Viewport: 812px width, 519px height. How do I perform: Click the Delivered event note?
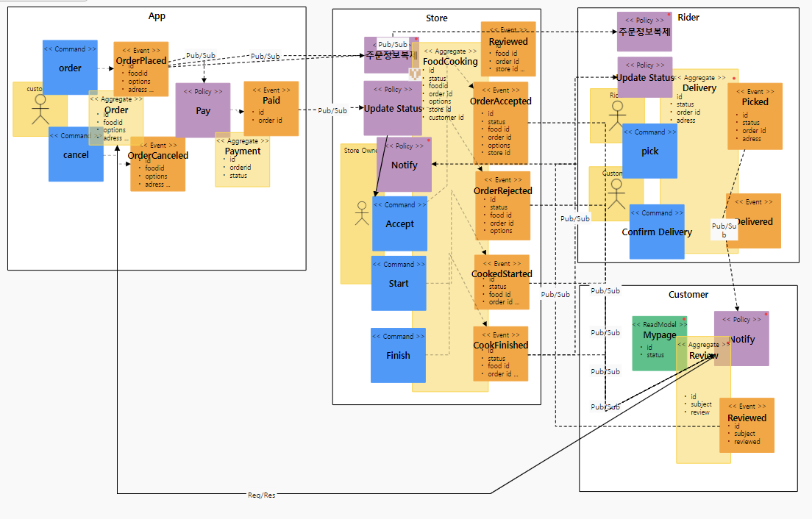tap(753, 221)
